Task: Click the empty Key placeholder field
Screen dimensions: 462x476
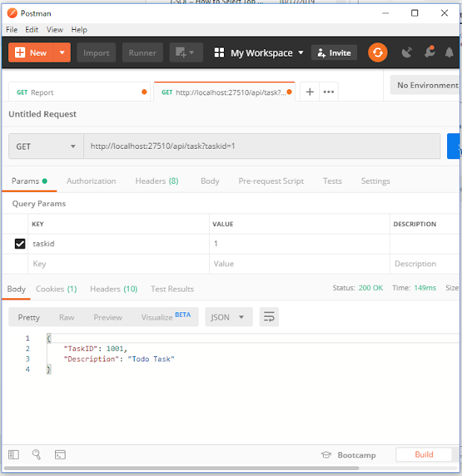Action: [x=118, y=264]
